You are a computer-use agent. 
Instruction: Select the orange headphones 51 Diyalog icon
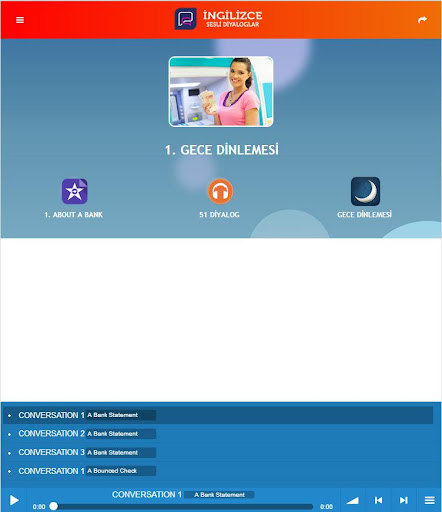coord(220,191)
